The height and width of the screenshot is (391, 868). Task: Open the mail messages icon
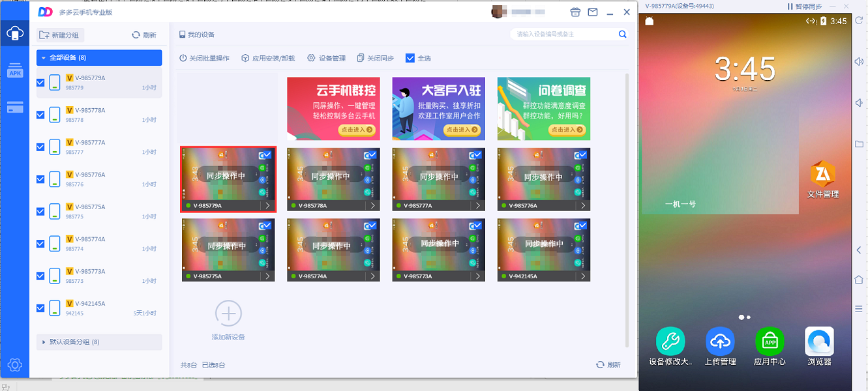tap(593, 12)
